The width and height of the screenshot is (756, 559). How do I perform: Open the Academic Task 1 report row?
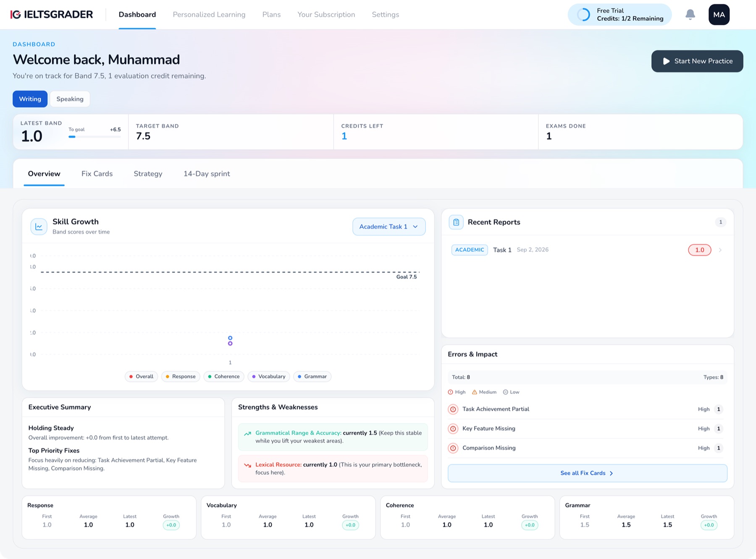coord(588,250)
